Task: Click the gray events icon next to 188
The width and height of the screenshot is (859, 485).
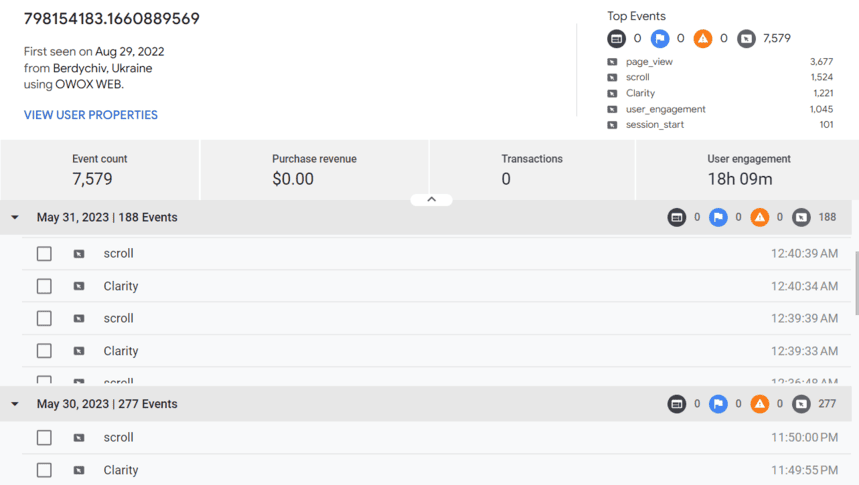Action: point(801,218)
